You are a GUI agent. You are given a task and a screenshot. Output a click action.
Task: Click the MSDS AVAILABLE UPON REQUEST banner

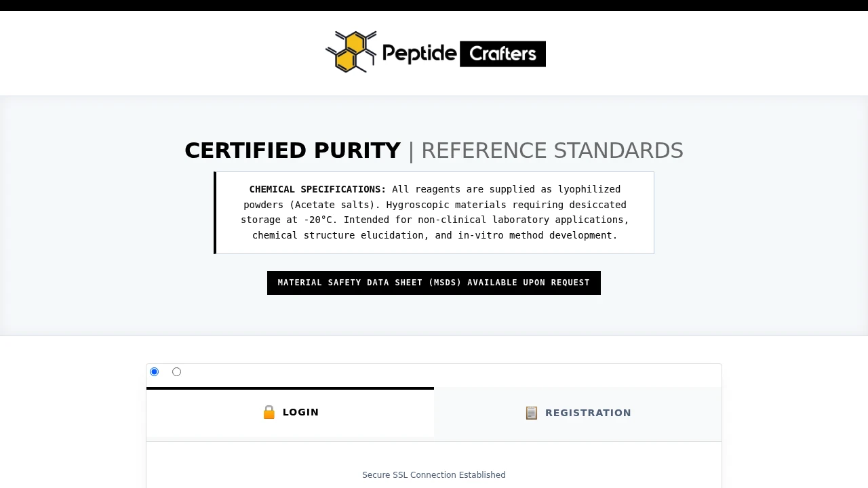(434, 283)
